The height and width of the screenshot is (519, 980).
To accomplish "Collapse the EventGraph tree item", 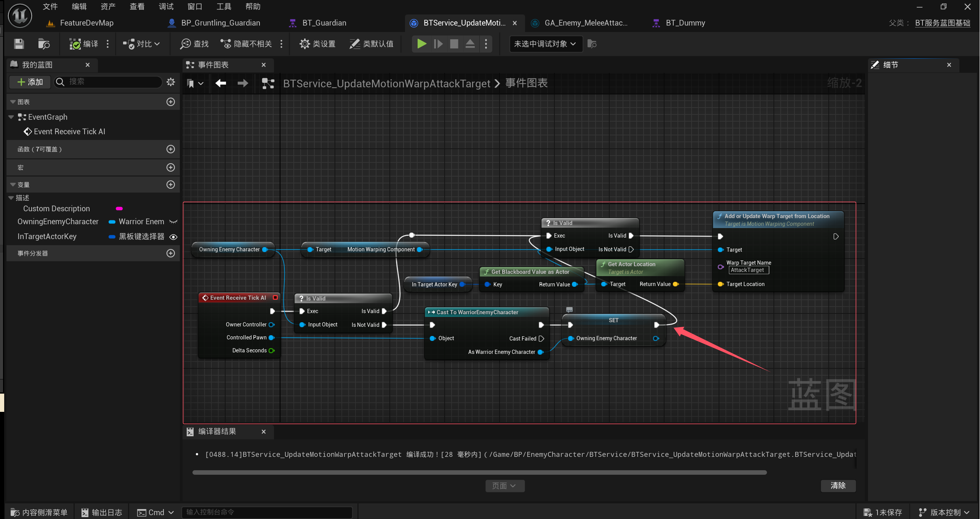I will click(x=11, y=117).
